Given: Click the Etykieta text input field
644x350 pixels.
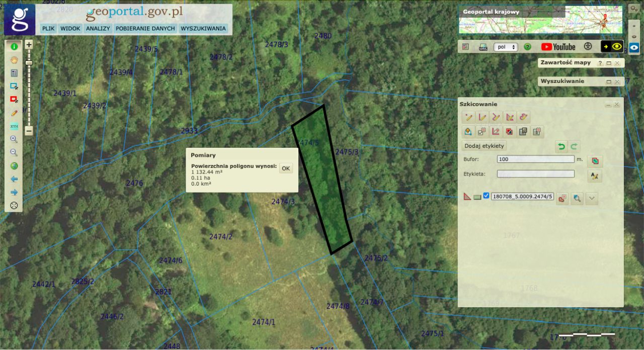Looking at the screenshot, I should point(535,174).
